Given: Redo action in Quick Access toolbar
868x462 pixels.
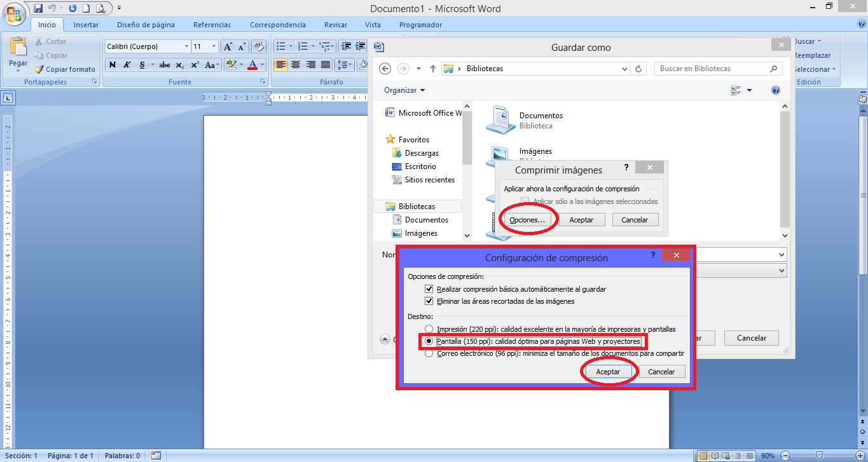Looking at the screenshot, I should (x=72, y=8).
